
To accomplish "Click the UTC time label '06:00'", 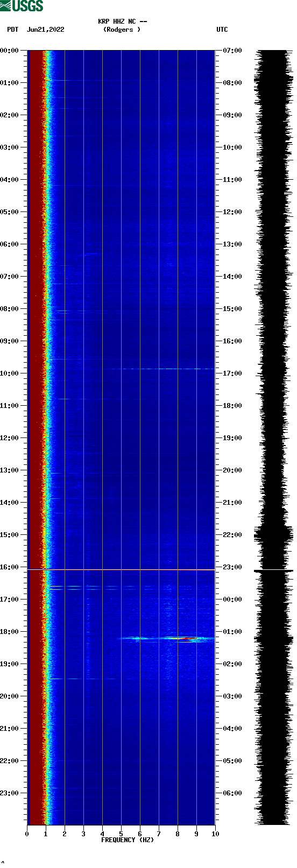I will (x=232, y=793).
